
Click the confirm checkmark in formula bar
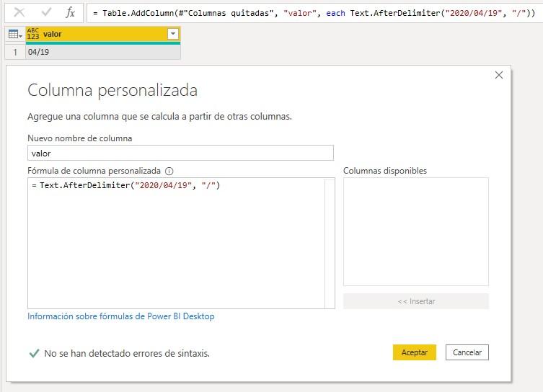coord(45,13)
